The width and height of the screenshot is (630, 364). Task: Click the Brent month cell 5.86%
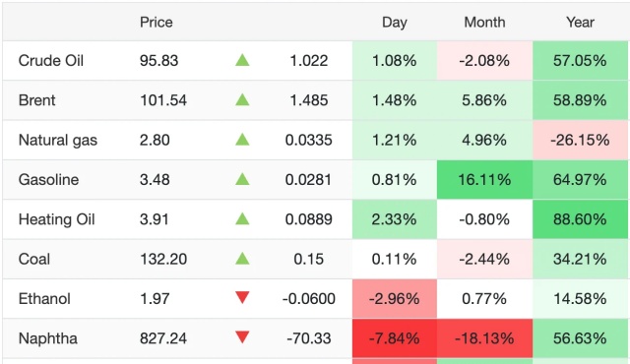484,100
